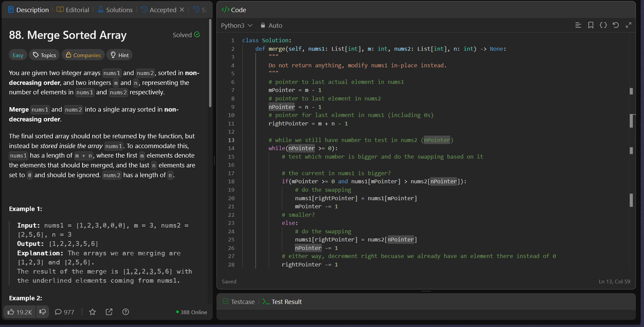This screenshot has width=644, height=327.
Task: Reset code with the undo arrow icon
Action: click(x=614, y=25)
